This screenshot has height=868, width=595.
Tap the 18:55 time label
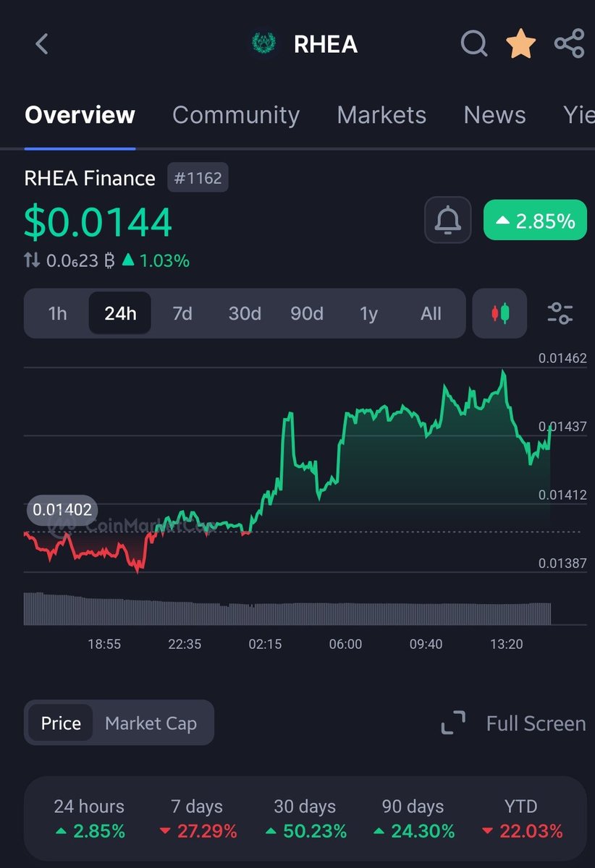(x=104, y=644)
